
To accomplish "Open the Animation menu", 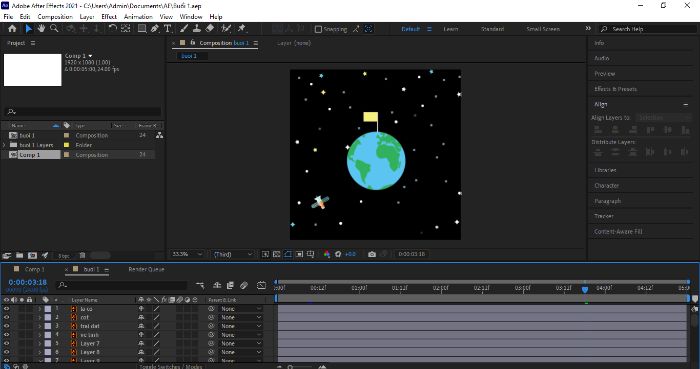I will point(138,17).
